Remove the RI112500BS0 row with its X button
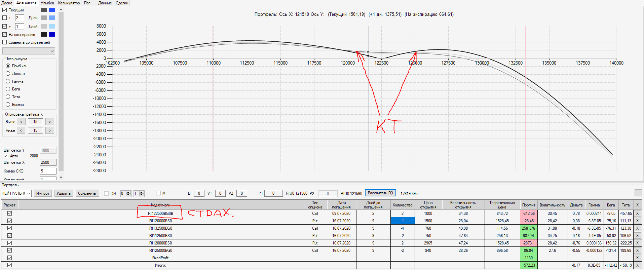This screenshot has height=270, width=644. point(637,236)
